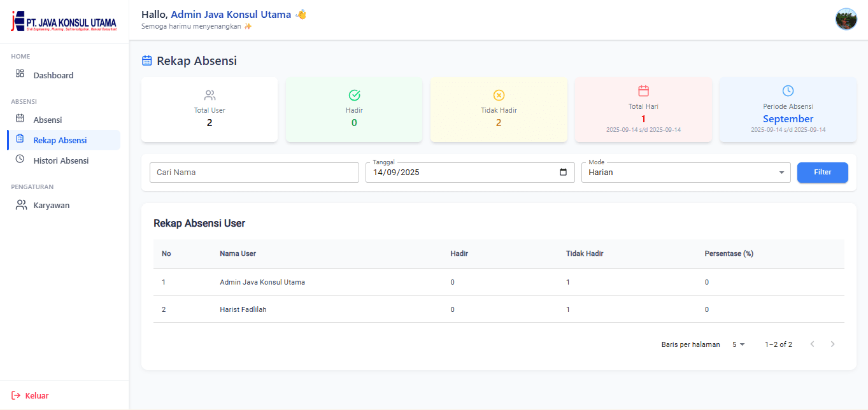Click the Karyawan people icon
Screen dimensions: 868x410
tap(21, 205)
